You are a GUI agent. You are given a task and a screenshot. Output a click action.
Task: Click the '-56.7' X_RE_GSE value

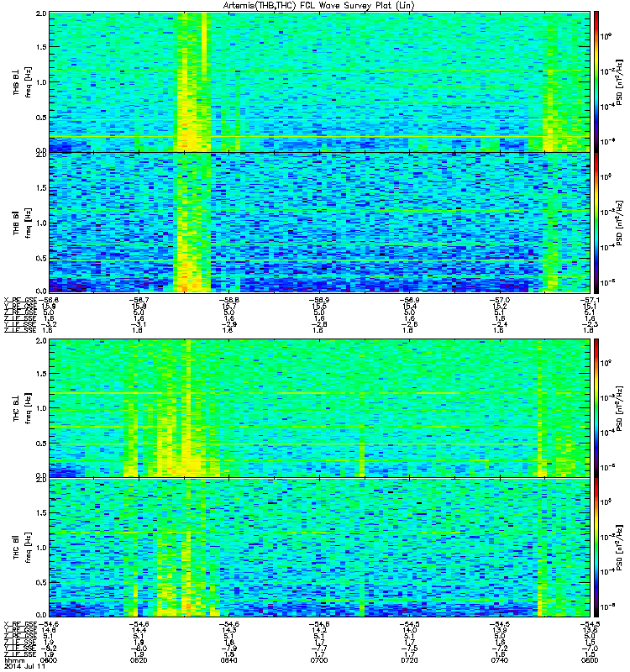pos(139,300)
